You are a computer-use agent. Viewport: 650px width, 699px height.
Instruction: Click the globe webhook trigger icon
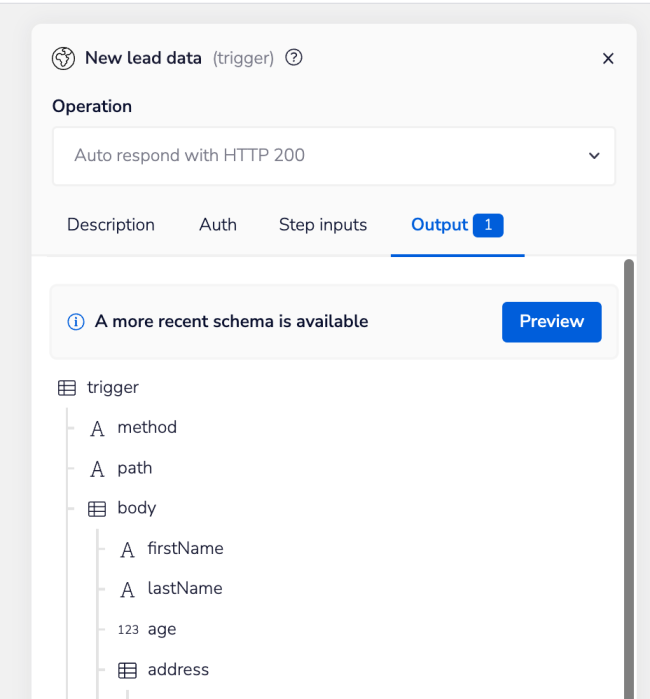click(64, 58)
